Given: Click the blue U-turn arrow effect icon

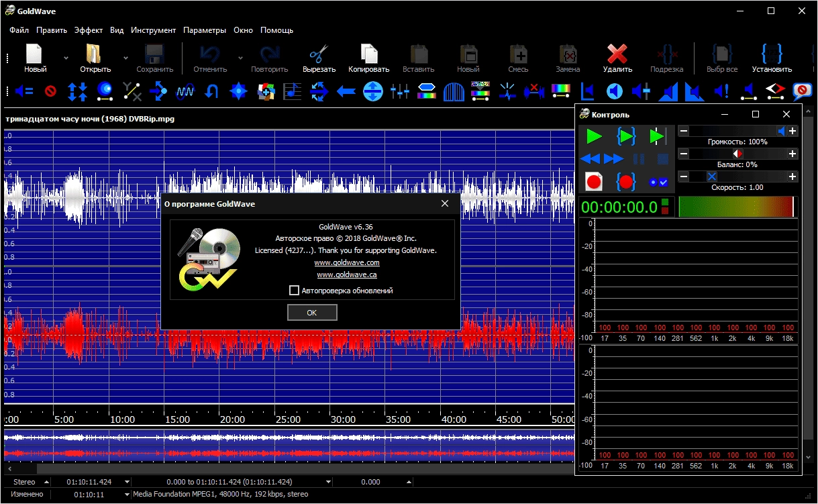Looking at the screenshot, I should pyautogui.click(x=211, y=91).
